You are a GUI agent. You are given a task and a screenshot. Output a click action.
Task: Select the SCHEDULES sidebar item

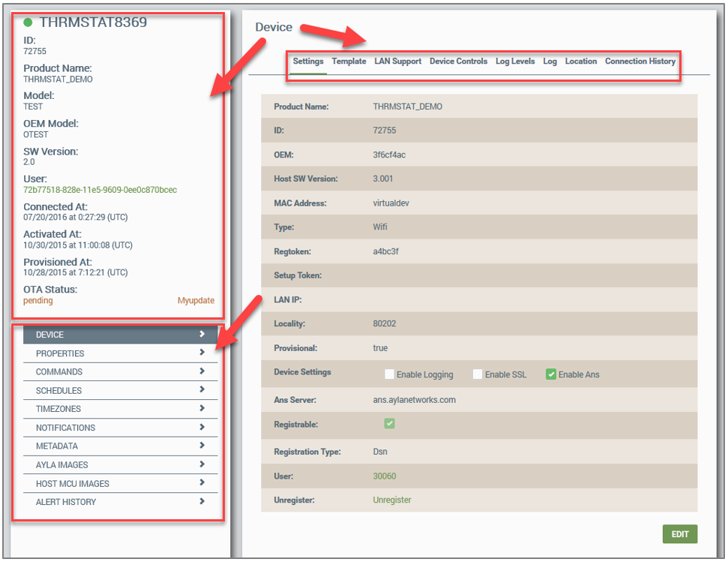[x=120, y=391]
